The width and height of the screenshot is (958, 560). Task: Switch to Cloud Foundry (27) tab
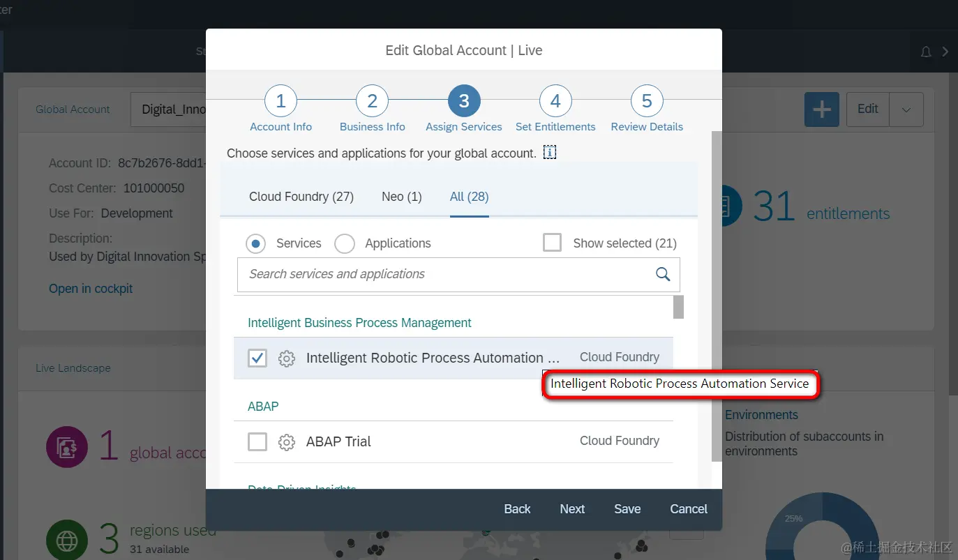301,197
